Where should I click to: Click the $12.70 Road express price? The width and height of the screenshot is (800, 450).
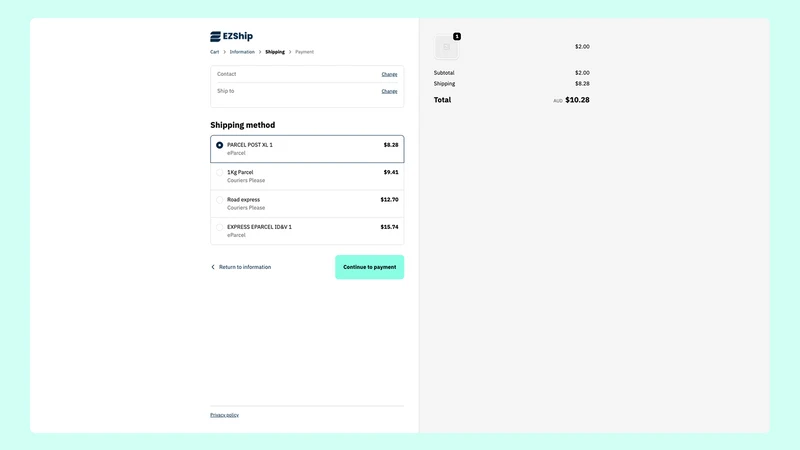(x=389, y=199)
